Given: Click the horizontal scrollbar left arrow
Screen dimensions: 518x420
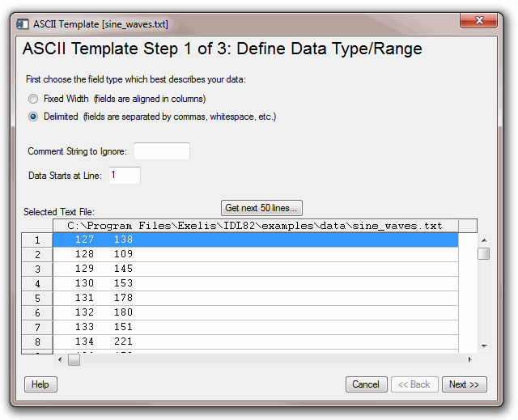Looking at the screenshot, I should pos(59,360).
